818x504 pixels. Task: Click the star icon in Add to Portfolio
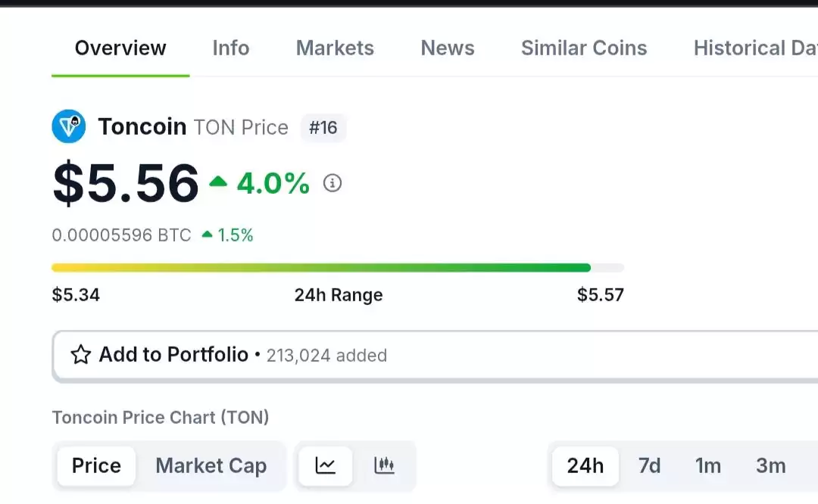(81, 354)
